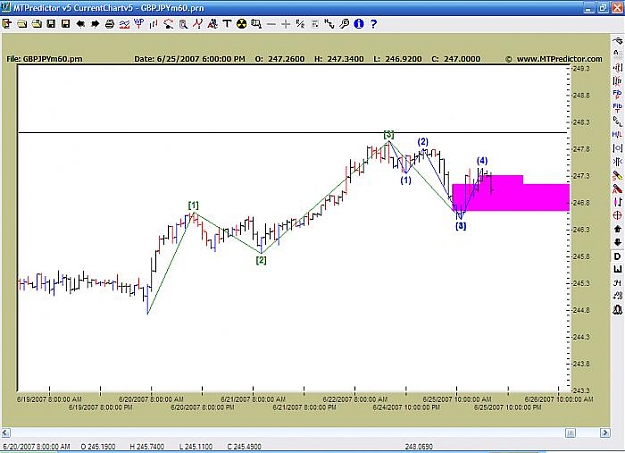Screen dimensions: 625x453
Task: Click the blue (4) wave label
Action: click(482, 161)
